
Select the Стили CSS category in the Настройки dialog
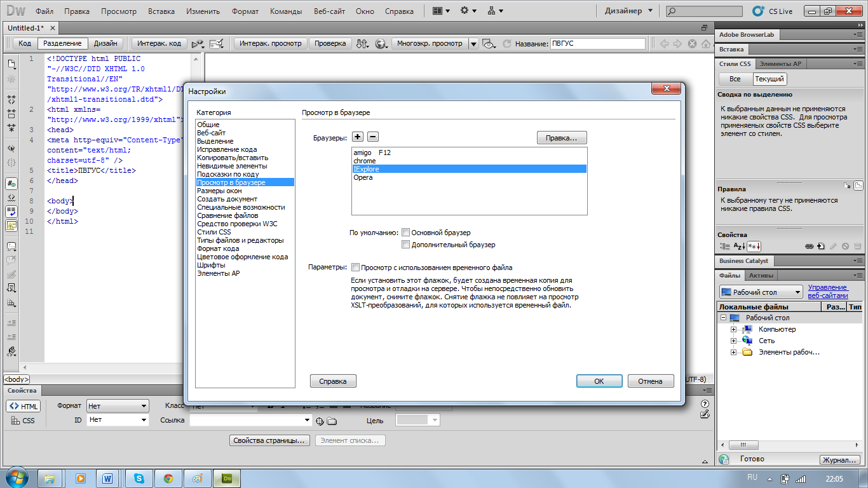(x=214, y=232)
